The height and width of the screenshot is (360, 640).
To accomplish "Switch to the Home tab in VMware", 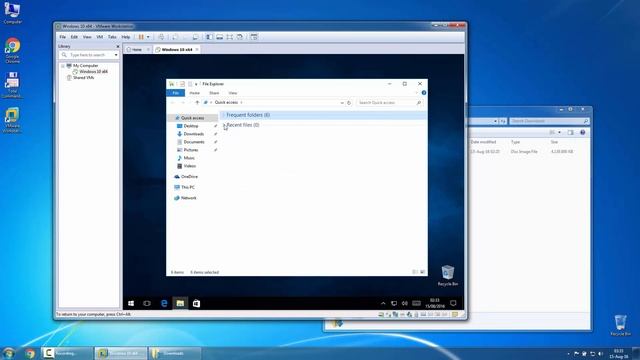I will 137,49.
